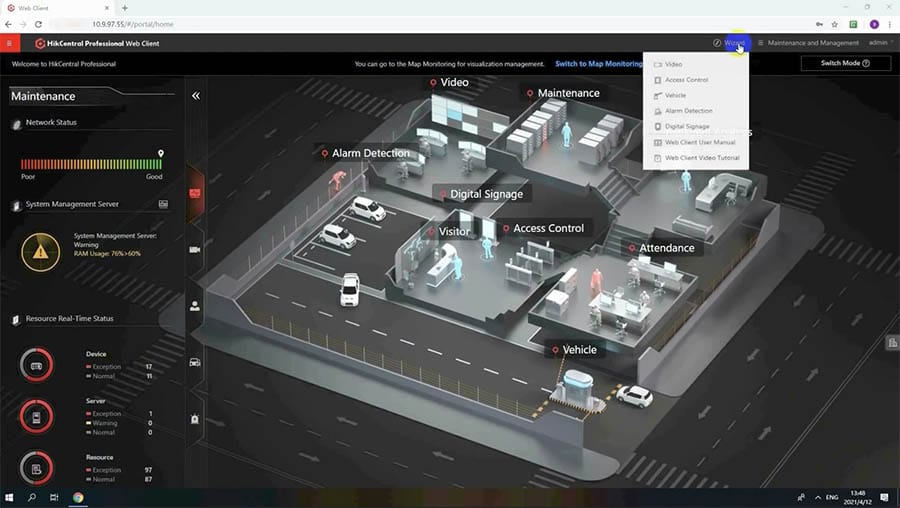The image size is (900, 508).
Task: Select the Maintenance tab in vertical sidebar
Action: click(x=195, y=192)
